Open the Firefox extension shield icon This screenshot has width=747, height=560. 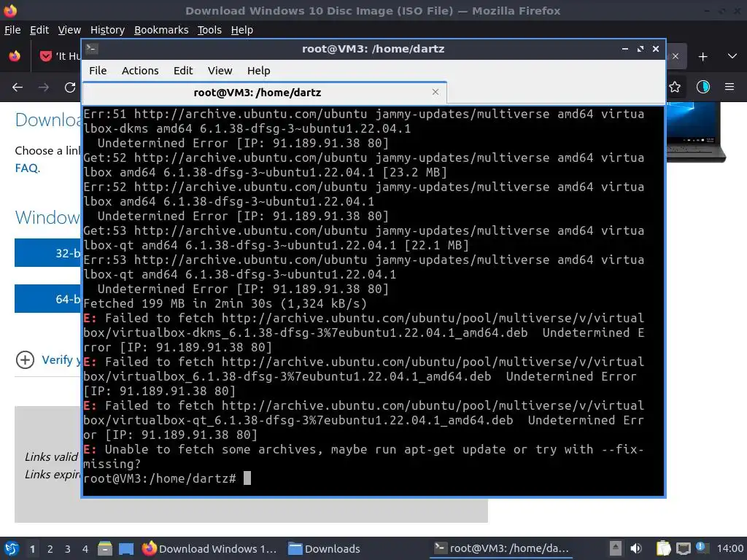point(703,87)
